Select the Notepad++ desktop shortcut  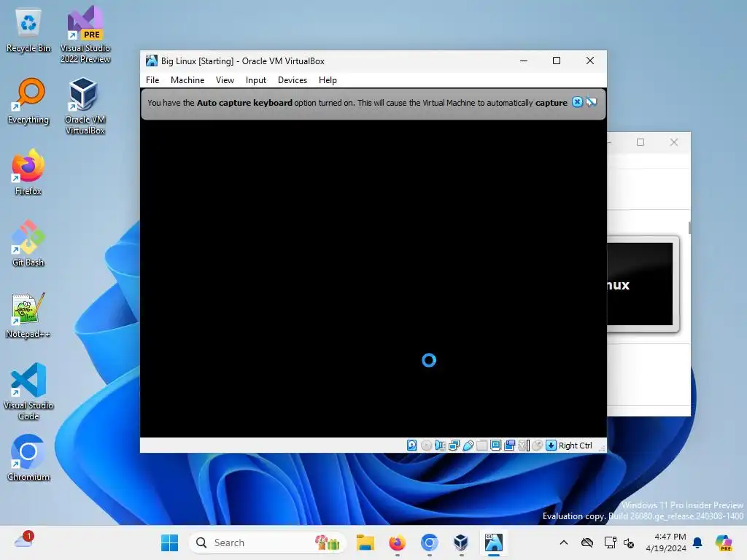(x=28, y=315)
